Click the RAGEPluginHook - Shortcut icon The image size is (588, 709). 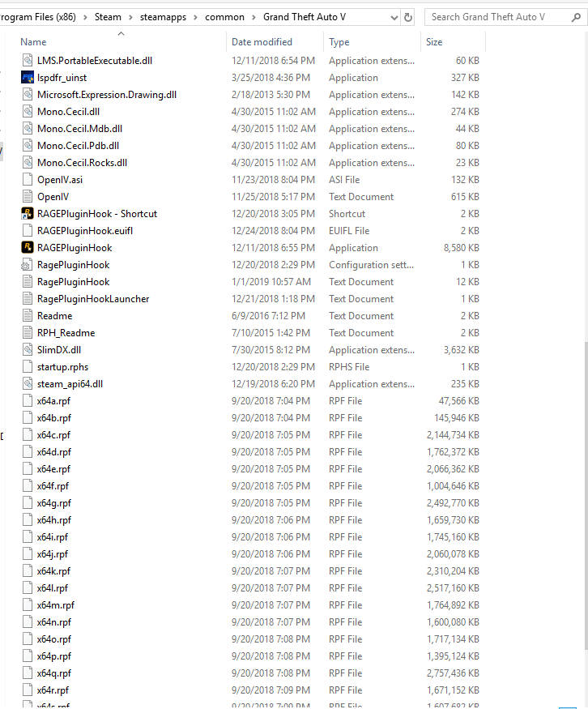[28, 214]
